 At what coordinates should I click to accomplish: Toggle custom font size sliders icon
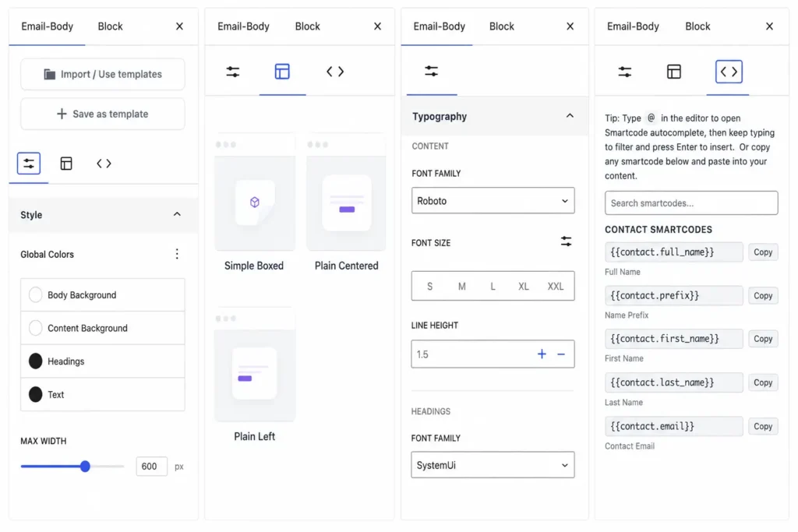click(x=566, y=241)
